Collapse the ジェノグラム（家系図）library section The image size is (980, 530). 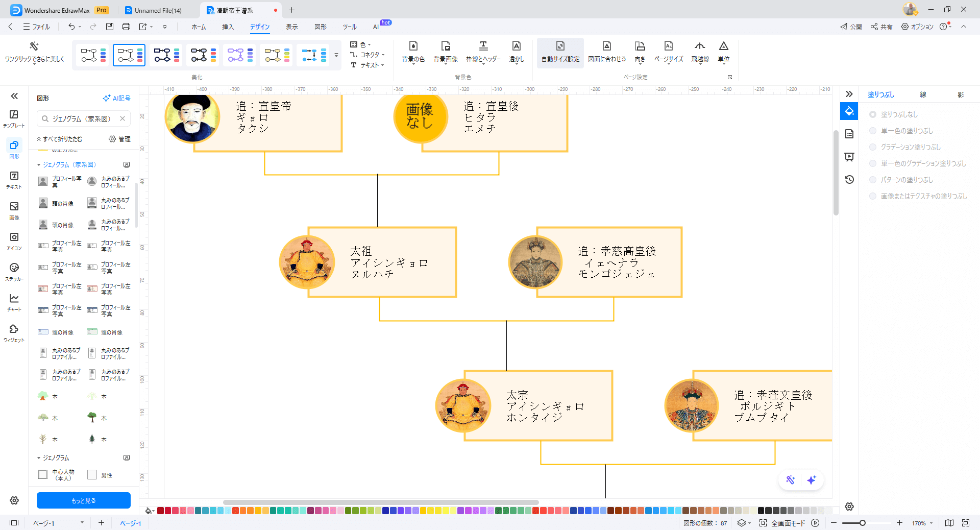click(39, 165)
